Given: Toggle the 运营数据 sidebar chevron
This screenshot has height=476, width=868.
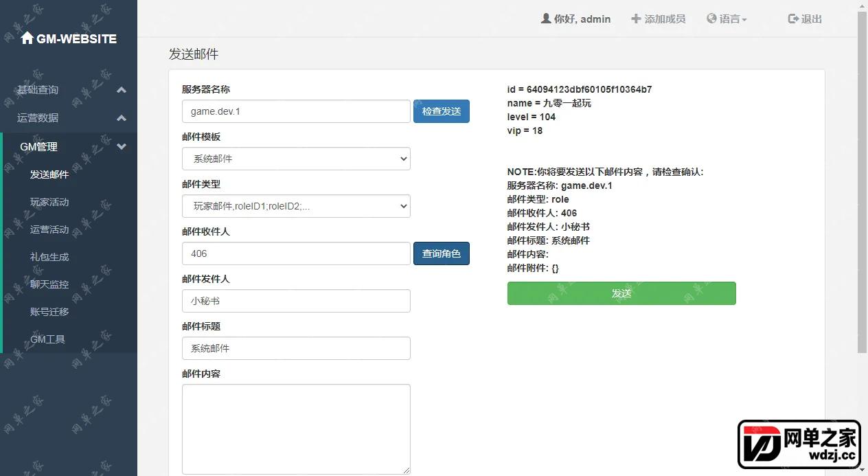Looking at the screenshot, I should pos(122,118).
